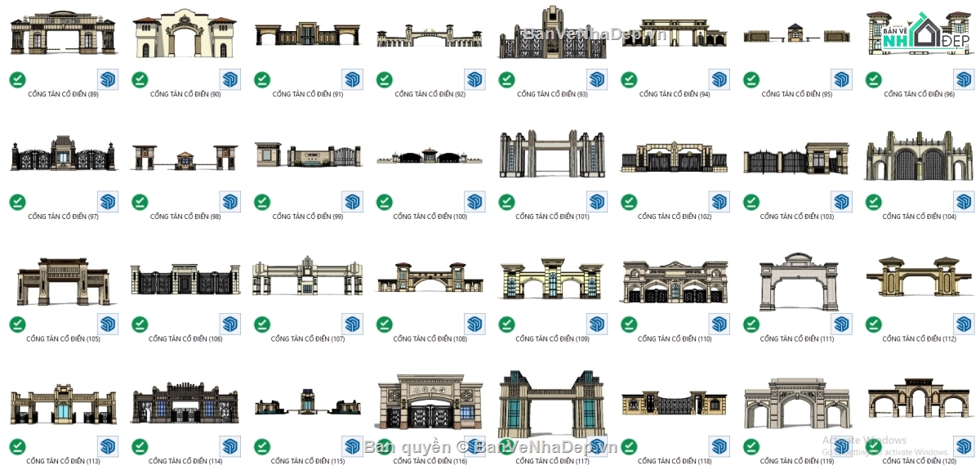Screen dimensions: 980x470
Task: Select the name "CỔNG TÂN CỔ ĐIỂN (104)"
Action: pyautogui.click(x=920, y=217)
